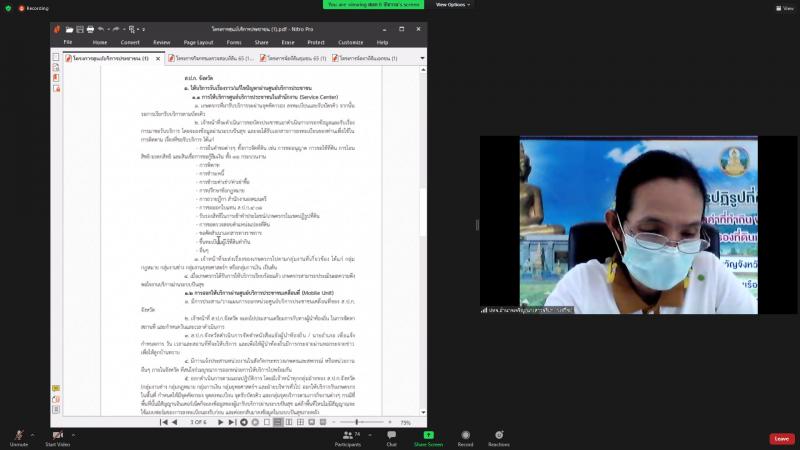
Task: Expand the arrow beside Participants
Action: (x=370, y=435)
